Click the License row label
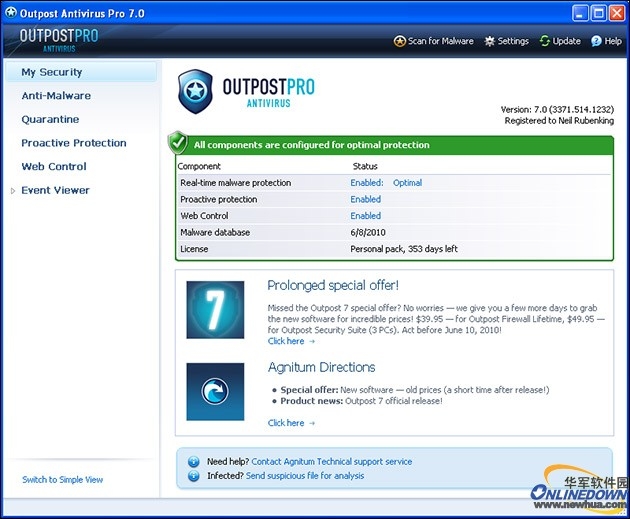Screen dimensions: 630x519 coord(194,249)
